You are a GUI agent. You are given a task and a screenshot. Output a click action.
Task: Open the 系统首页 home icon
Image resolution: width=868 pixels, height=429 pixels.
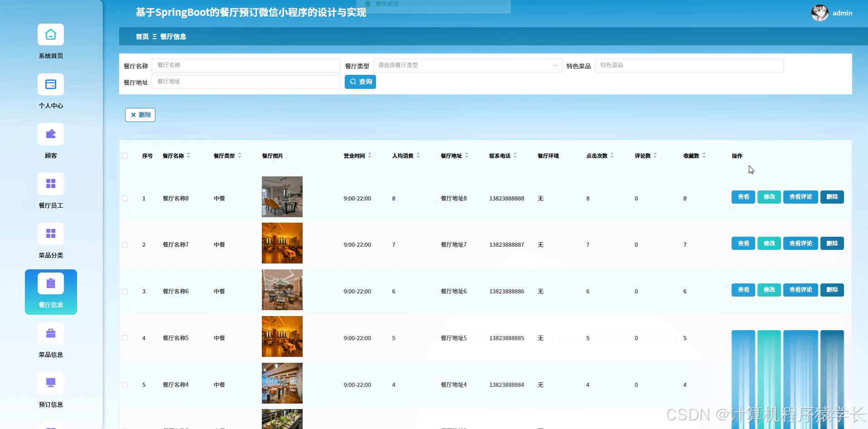pos(51,34)
